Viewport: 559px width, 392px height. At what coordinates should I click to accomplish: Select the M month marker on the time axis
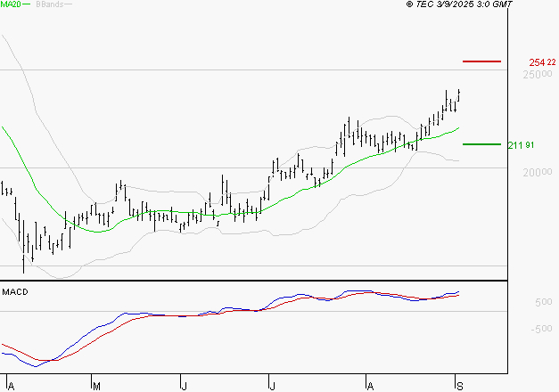click(x=95, y=386)
